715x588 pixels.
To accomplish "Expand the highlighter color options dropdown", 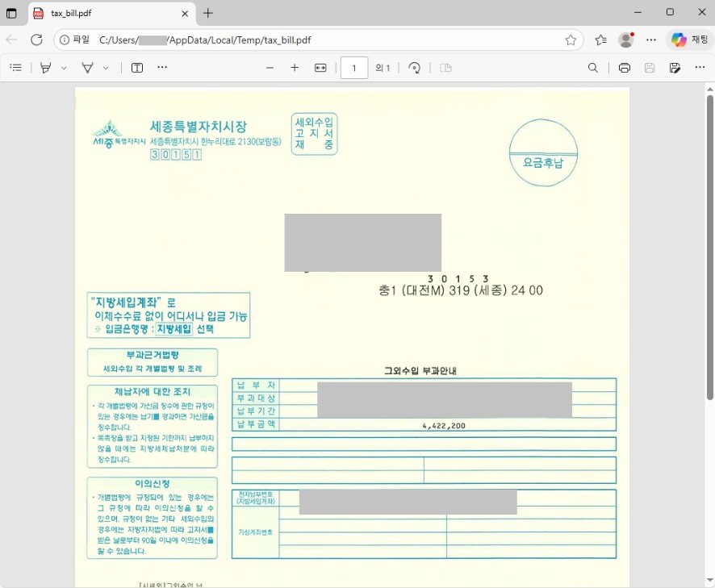I will click(64, 68).
